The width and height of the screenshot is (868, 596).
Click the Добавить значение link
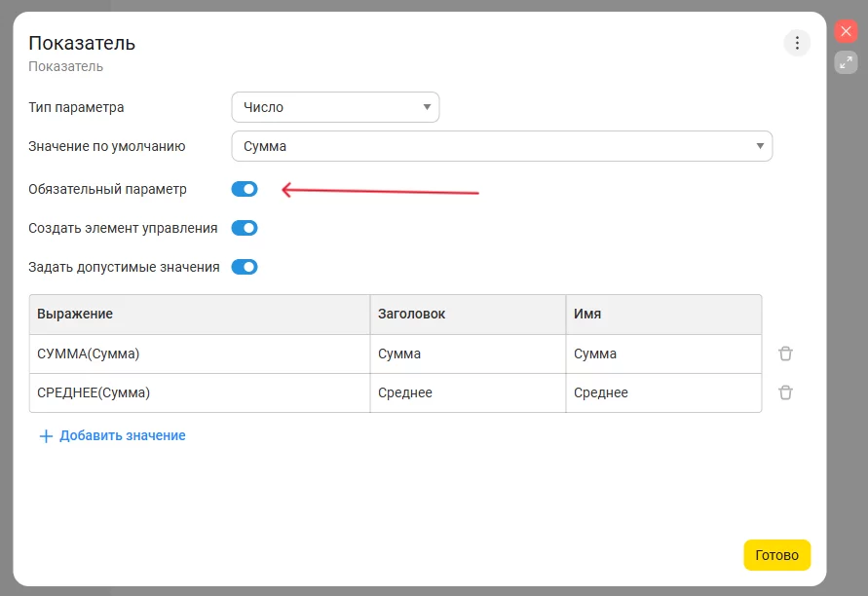(122, 435)
